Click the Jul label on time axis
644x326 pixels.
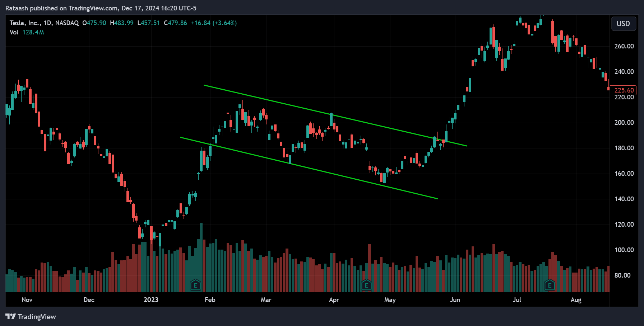516,300
